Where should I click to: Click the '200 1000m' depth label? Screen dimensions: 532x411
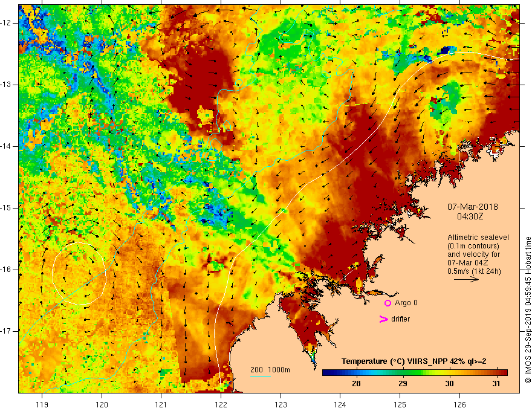(x=270, y=370)
